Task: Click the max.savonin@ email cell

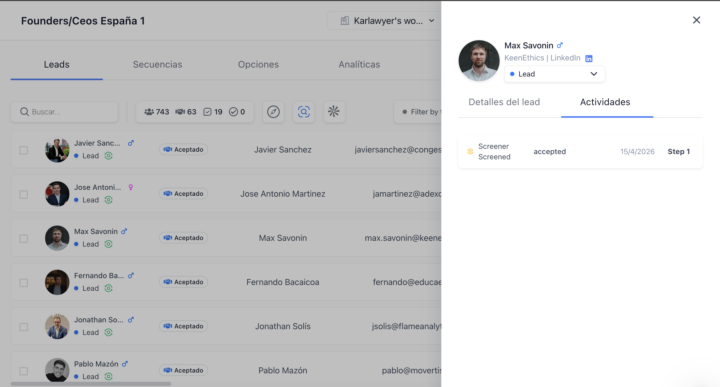Action: point(403,238)
